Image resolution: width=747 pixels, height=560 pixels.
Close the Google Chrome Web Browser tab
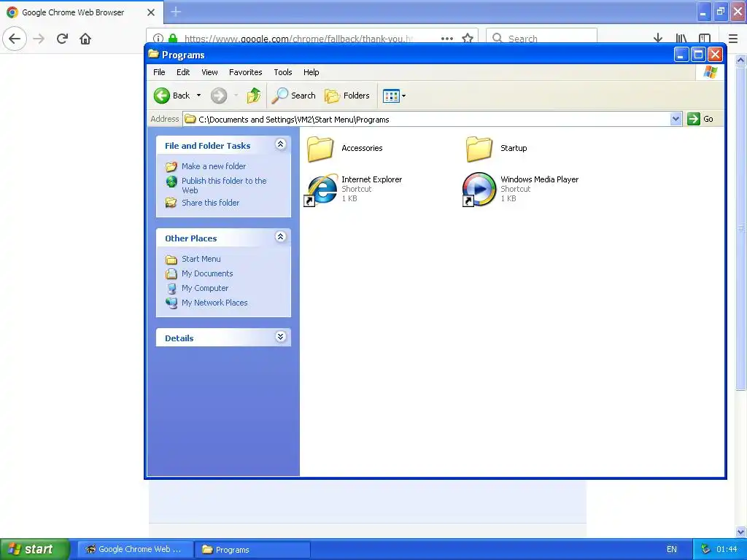(x=151, y=12)
